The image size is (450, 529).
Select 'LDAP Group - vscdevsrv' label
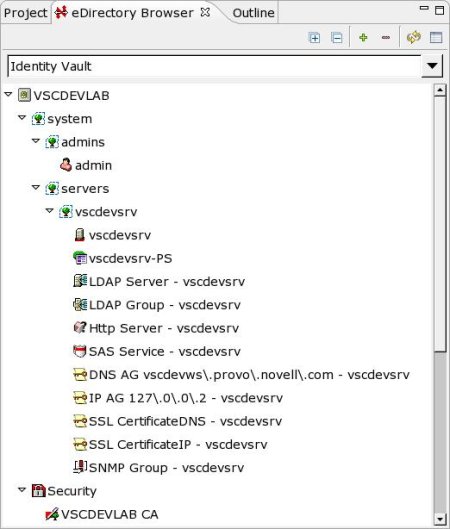[x=165, y=305]
